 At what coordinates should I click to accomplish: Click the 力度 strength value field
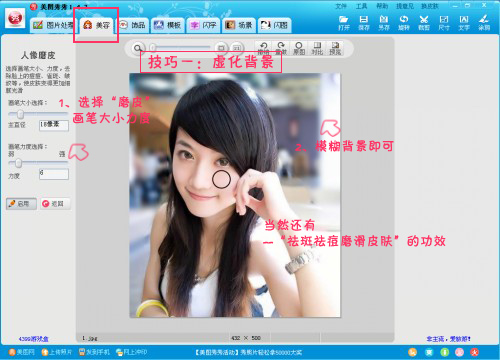pos(54,174)
